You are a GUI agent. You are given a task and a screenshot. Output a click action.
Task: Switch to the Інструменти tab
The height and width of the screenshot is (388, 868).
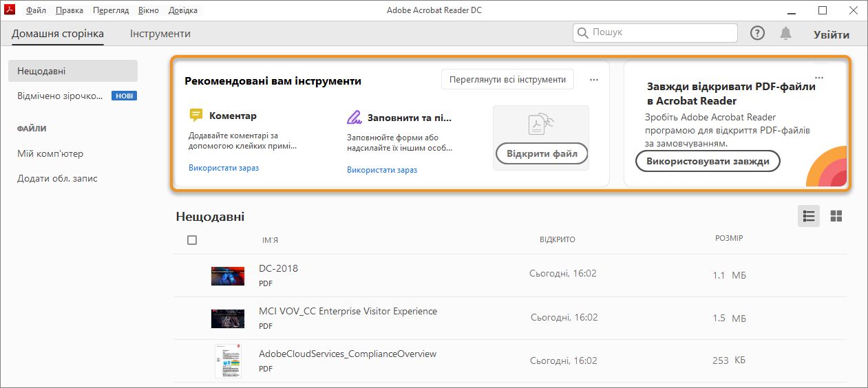click(160, 34)
